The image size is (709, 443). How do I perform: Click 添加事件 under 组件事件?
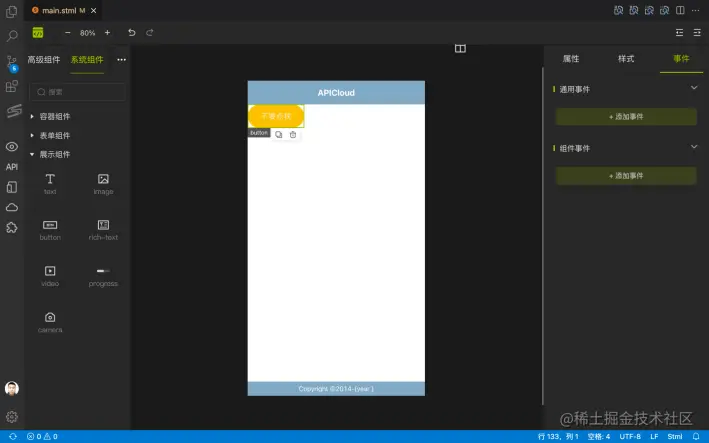[x=626, y=175]
